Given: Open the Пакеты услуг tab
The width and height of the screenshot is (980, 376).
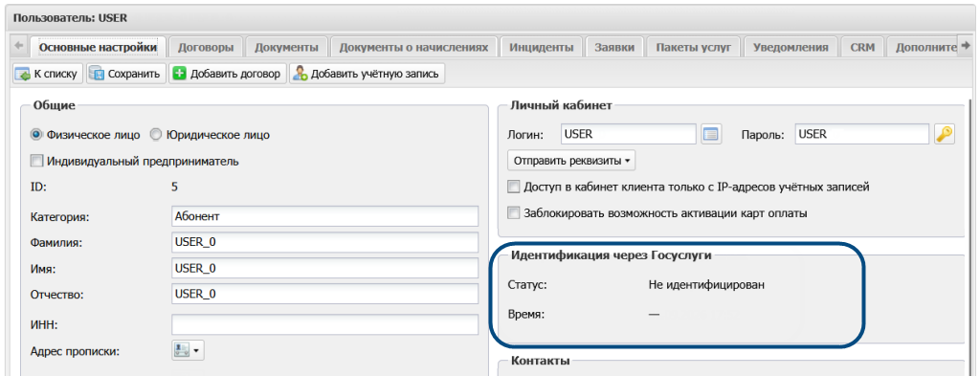Looking at the screenshot, I should click(x=693, y=48).
